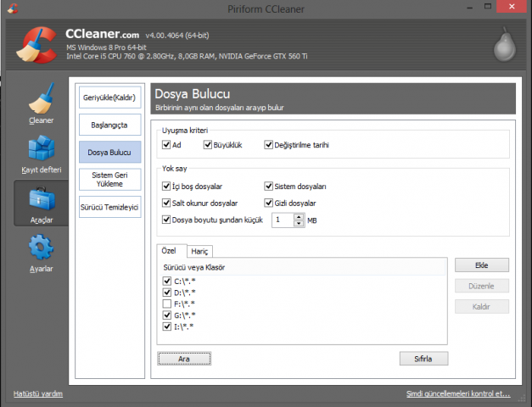The width and height of the screenshot is (532, 407).
Task: Open the Başlangıçta tool page
Action: [x=109, y=125]
